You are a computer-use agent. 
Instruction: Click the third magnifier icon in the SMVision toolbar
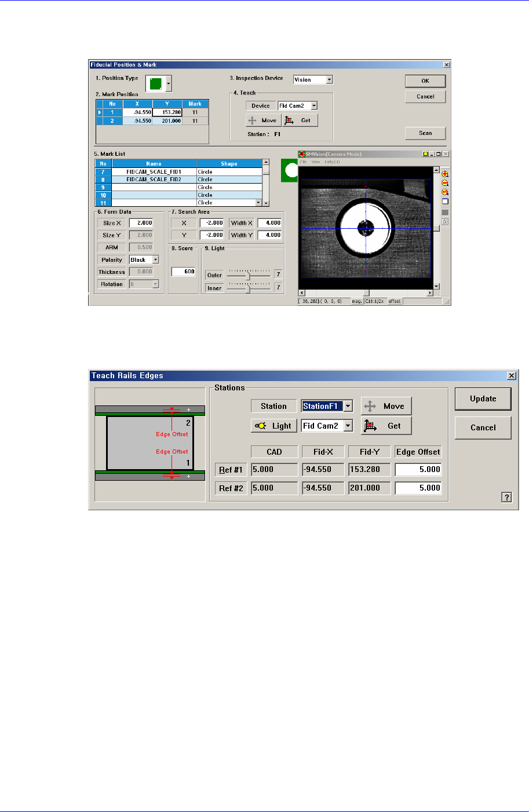tap(445, 192)
